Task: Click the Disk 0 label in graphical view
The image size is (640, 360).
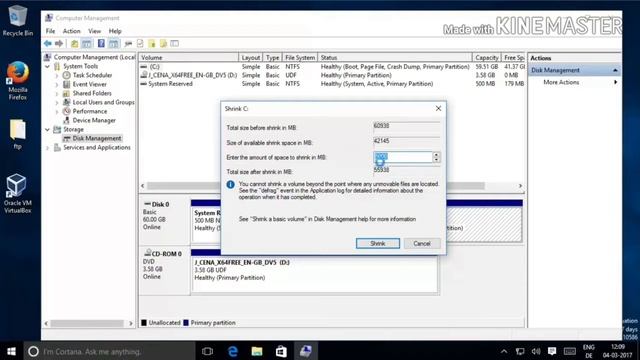Action: [x=160, y=204]
